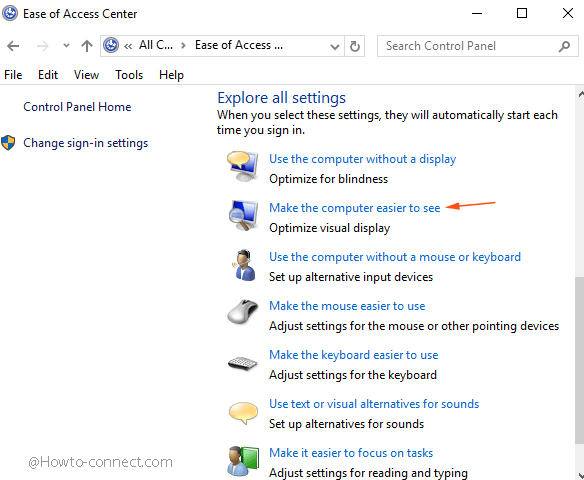Open 'Use the computer without a mouse or keyboard'
The image size is (584, 480).
(395, 257)
